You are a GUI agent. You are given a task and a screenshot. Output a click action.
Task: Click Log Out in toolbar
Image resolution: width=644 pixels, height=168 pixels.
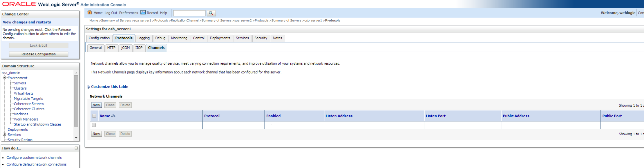point(111,13)
